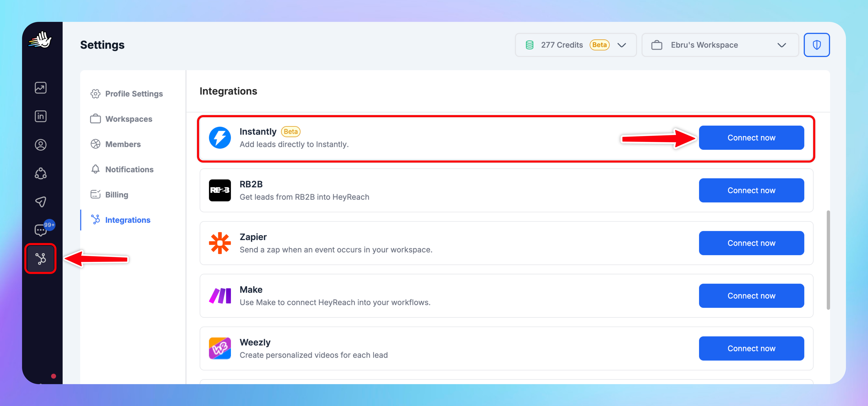Open the campaigns paper-plane sidebar icon
The width and height of the screenshot is (868, 406).
tap(40, 202)
